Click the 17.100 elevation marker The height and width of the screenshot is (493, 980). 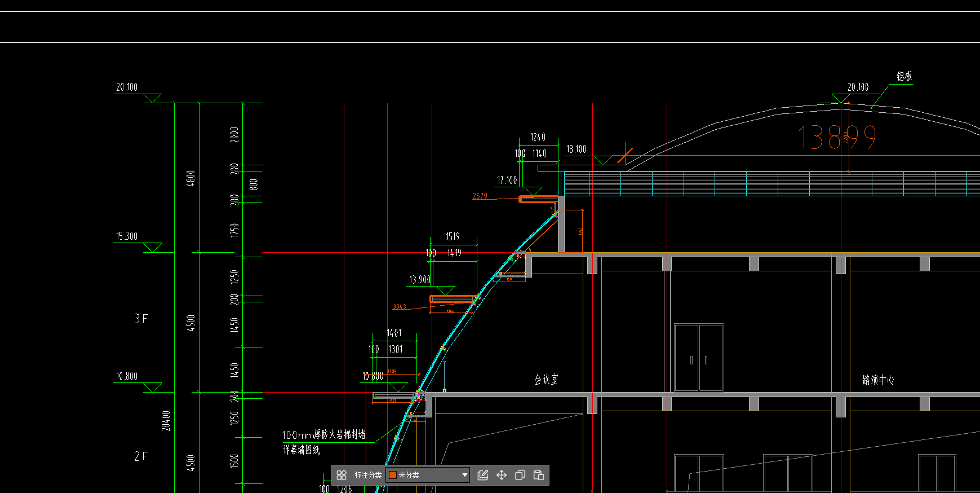tap(507, 180)
